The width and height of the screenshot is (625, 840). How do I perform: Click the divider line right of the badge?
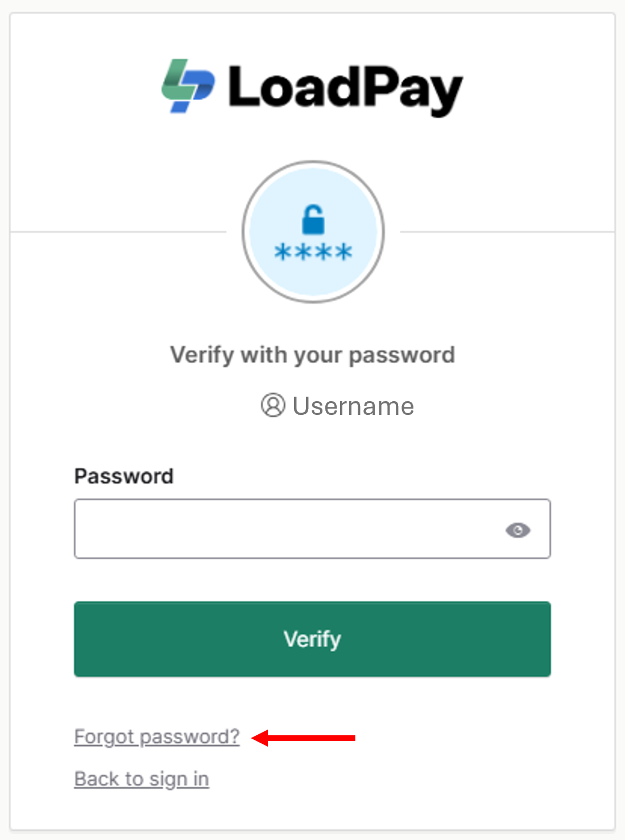click(x=507, y=232)
